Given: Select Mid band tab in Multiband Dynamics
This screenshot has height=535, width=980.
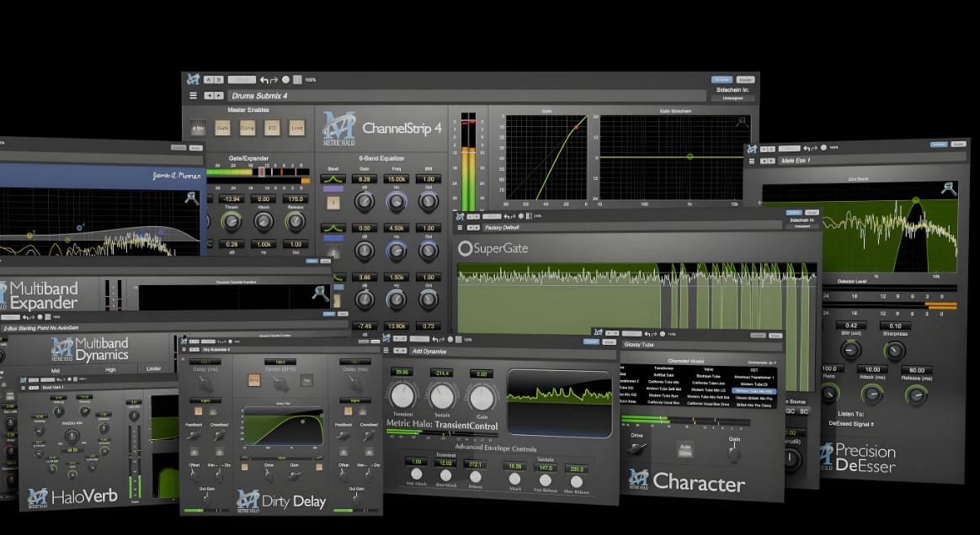Looking at the screenshot, I should tap(56, 370).
